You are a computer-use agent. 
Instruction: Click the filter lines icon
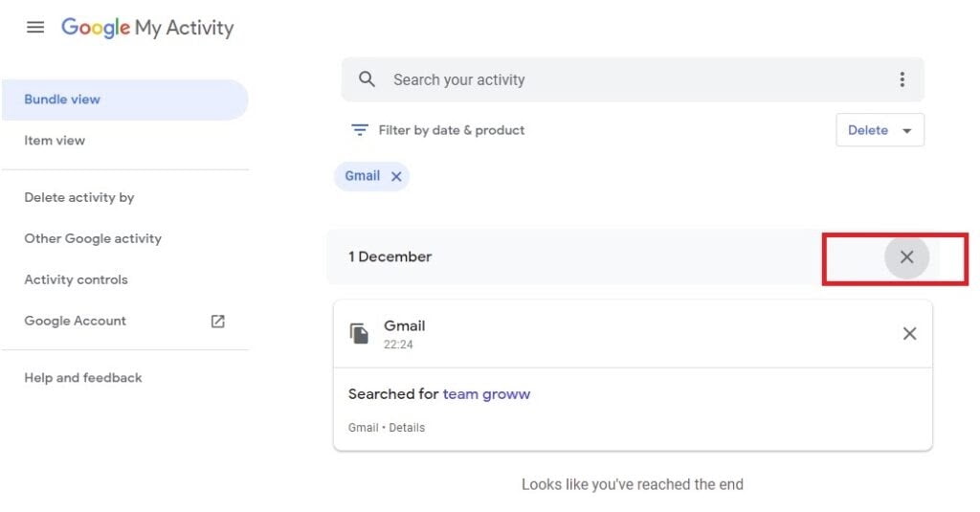[360, 130]
